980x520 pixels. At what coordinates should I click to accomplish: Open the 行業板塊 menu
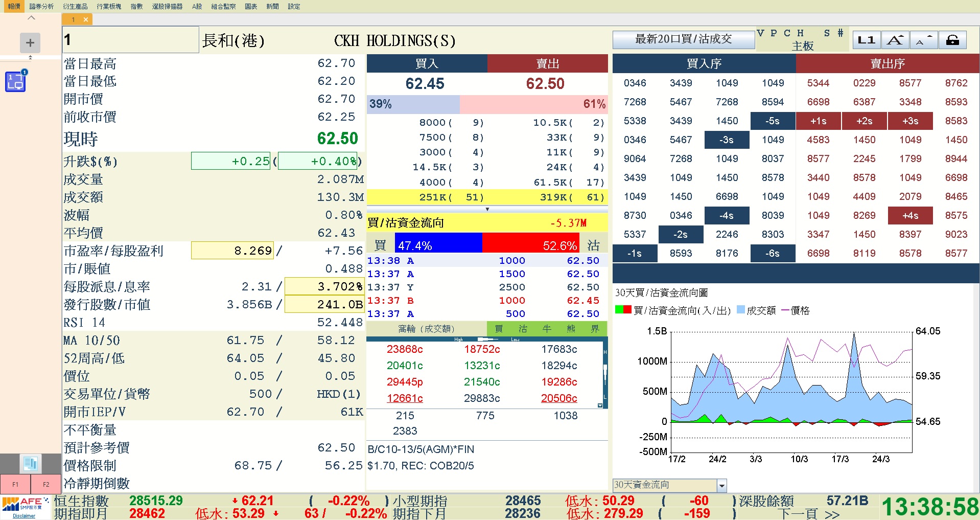point(109,6)
